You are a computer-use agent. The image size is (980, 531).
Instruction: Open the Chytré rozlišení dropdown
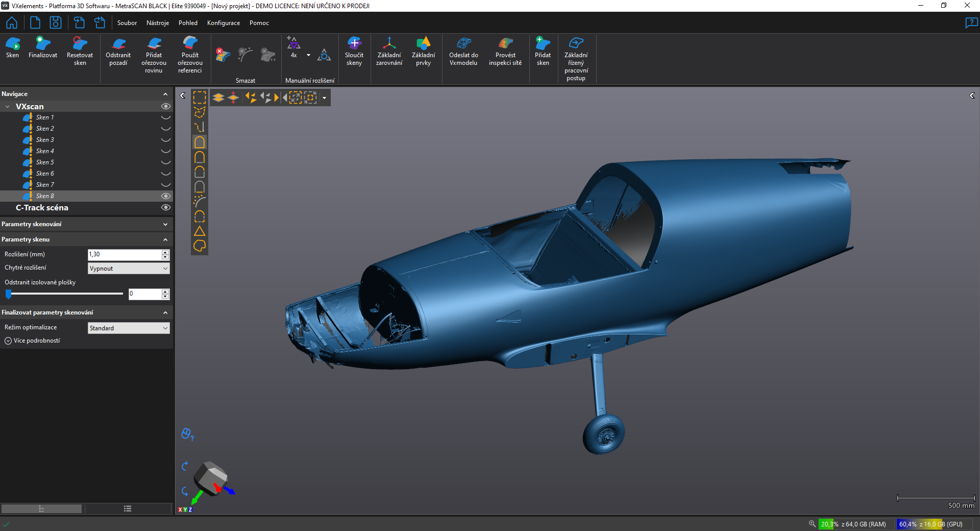click(x=129, y=269)
